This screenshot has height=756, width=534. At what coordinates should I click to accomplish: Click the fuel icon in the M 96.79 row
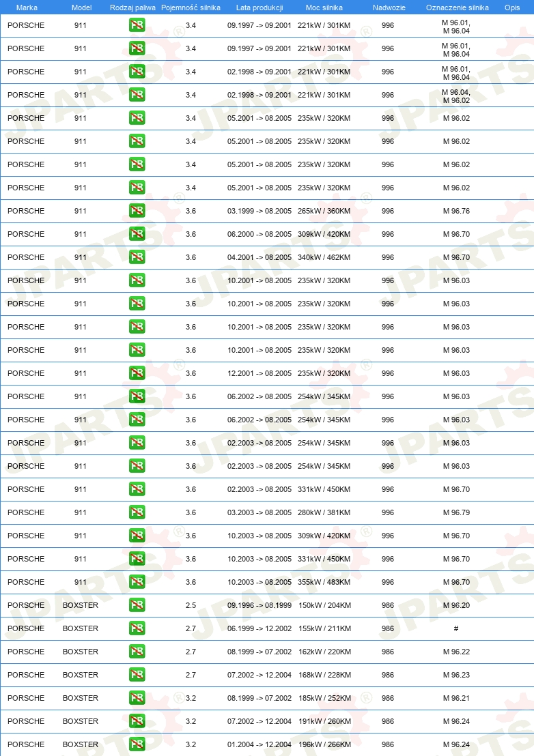tap(137, 512)
